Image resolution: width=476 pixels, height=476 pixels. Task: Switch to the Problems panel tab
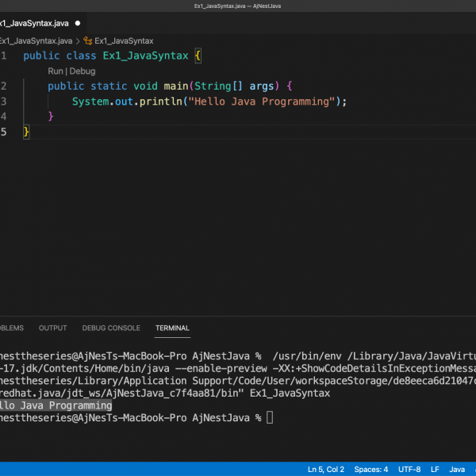point(11,328)
